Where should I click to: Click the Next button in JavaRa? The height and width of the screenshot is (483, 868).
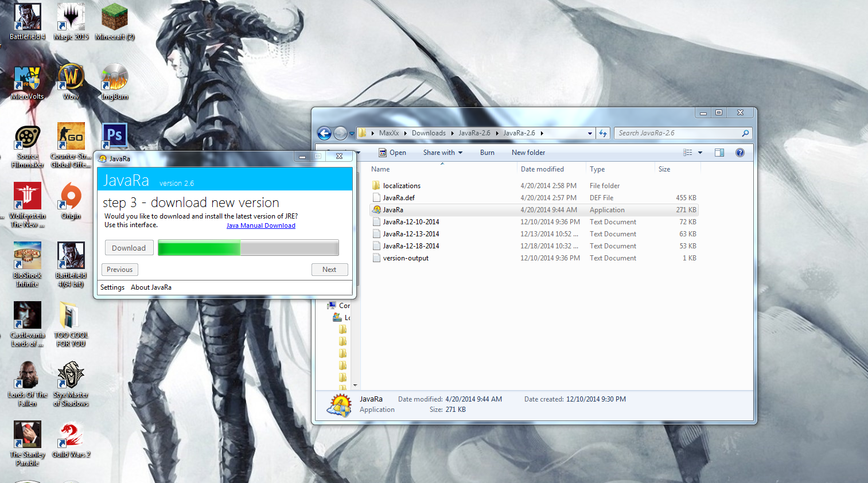(329, 270)
